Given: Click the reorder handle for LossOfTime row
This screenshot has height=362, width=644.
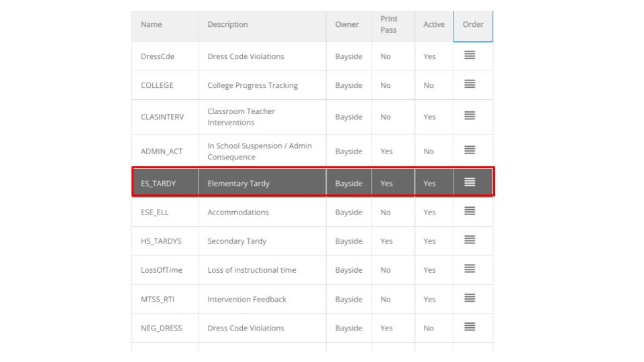Looking at the screenshot, I should pyautogui.click(x=470, y=269).
